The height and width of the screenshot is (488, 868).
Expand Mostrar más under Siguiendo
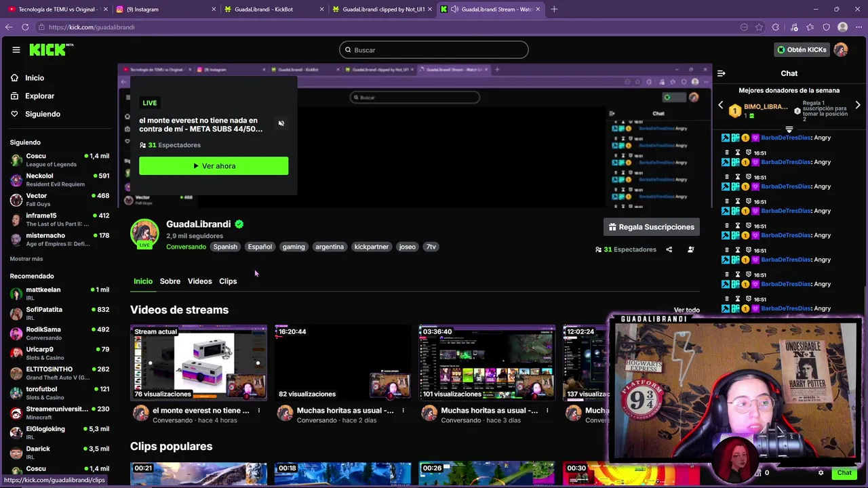(x=26, y=259)
